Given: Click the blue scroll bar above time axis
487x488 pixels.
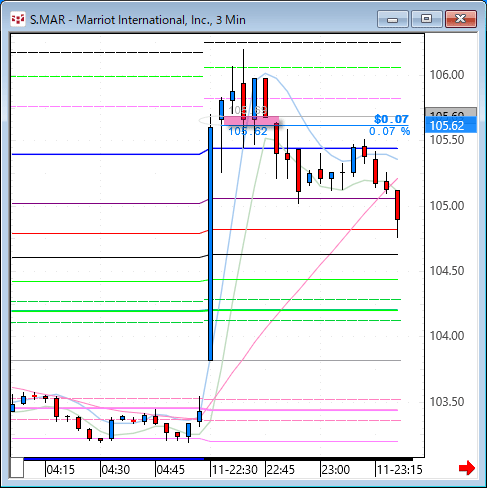Looking at the screenshot, I should (x=114, y=459).
